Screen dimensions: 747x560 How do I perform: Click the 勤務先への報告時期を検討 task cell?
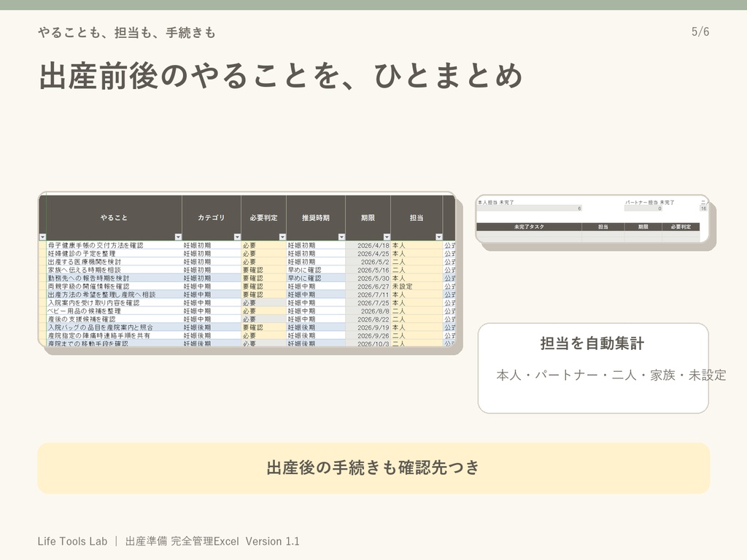click(114, 278)
